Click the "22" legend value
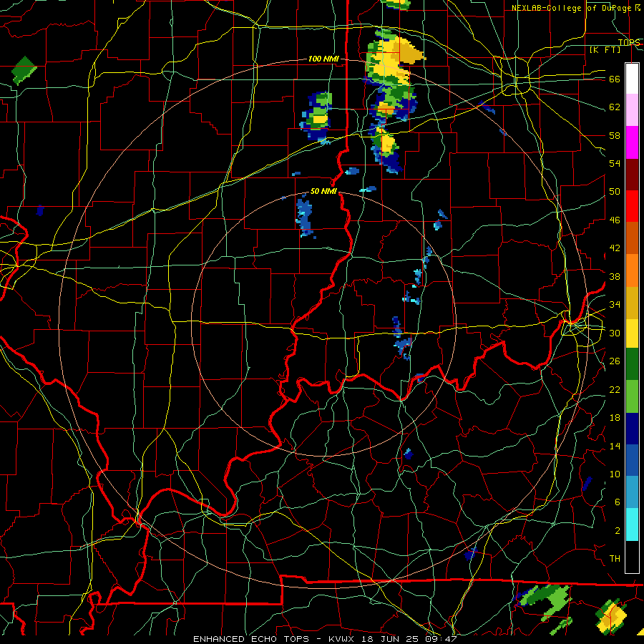The height and width of the screenshot is (644, 644). pos(615,389)
